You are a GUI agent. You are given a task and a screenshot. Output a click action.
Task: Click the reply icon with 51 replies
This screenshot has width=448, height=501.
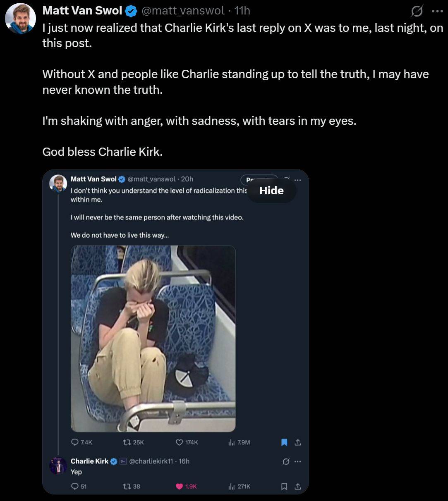click(75, 487)
